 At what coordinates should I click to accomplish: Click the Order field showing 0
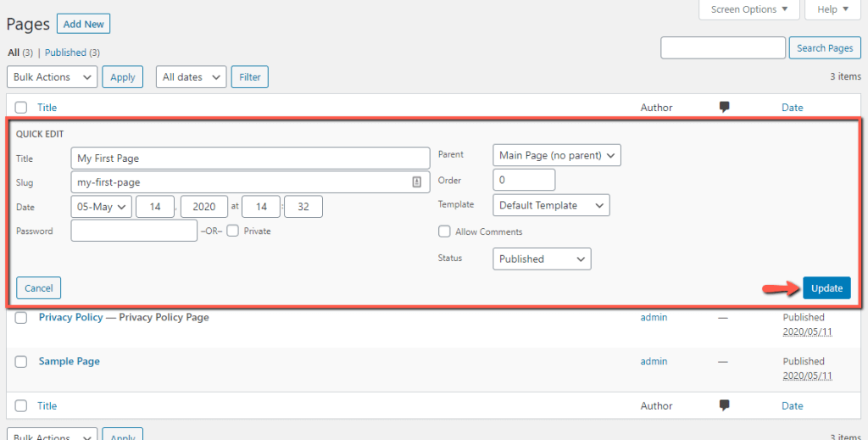(x=524, y=180)
